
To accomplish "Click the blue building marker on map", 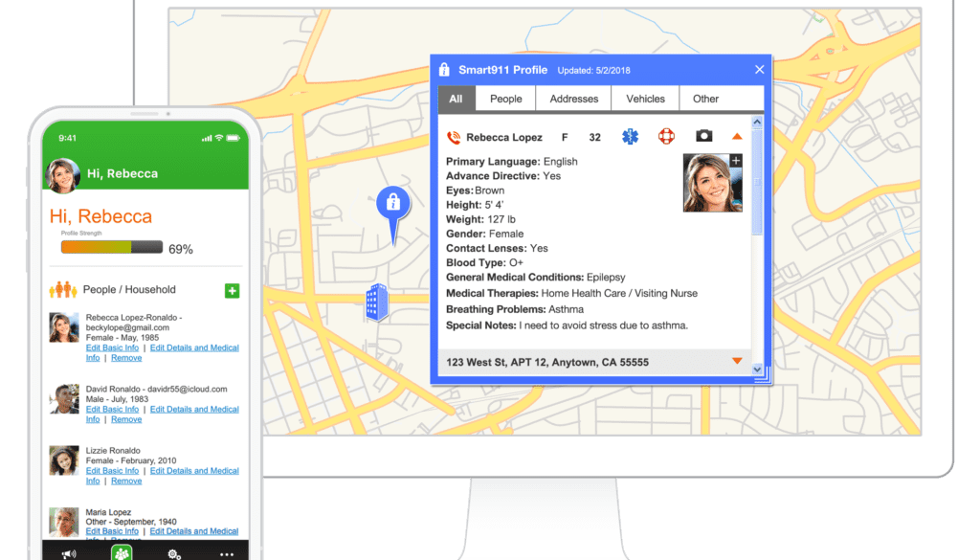I will [377, 302].
